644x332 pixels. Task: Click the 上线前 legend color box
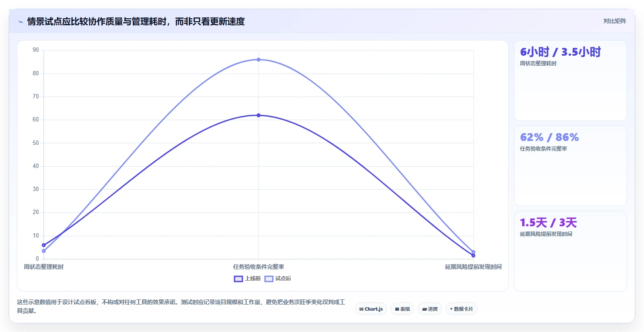(238, 278)
